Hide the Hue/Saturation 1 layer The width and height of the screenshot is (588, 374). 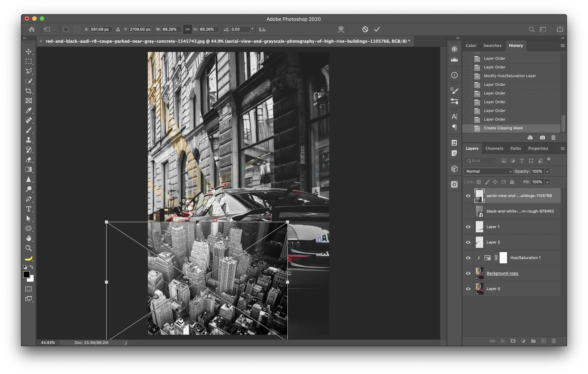coord(468,258)
